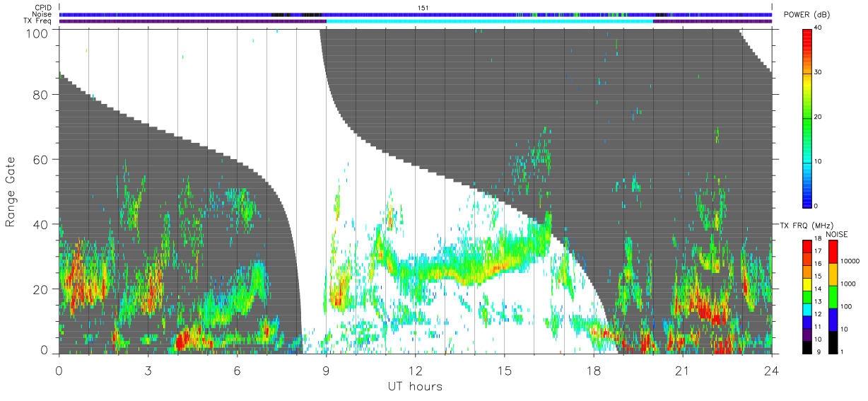Click the 10000 label on the NOISE legend
The height and width of the screenshot is (401, 868).
point(850,262)
